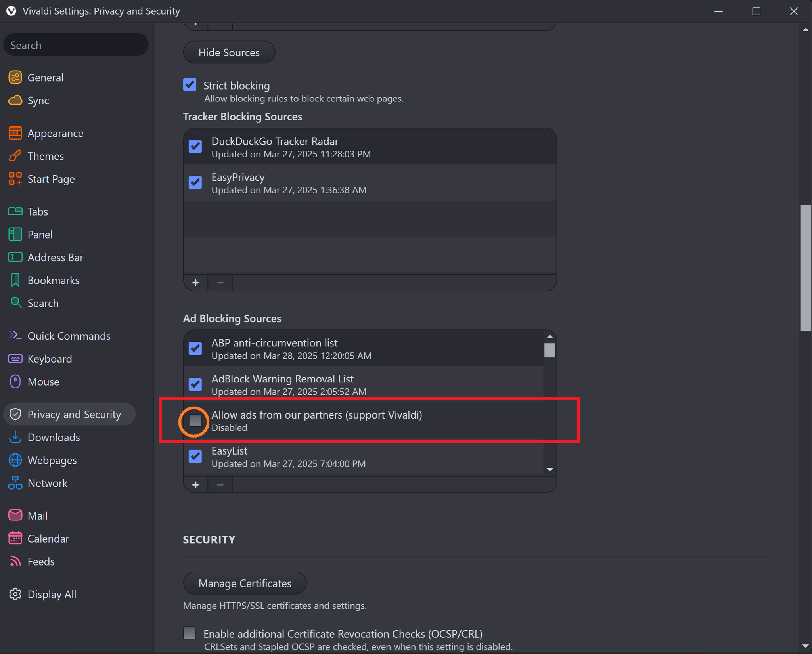Open Manage Certificates
Screen dimensions: 812x654
click(245, 583)
